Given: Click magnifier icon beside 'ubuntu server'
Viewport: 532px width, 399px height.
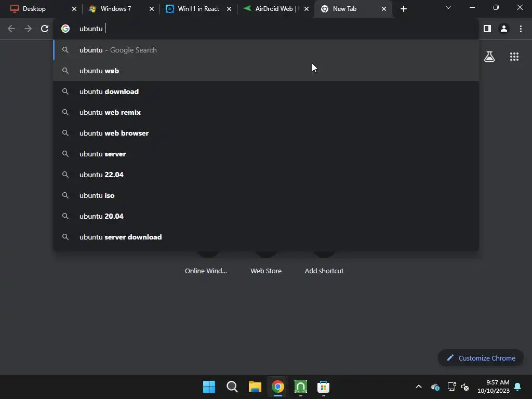Looking at the screenshot, I should click(65, 154).
